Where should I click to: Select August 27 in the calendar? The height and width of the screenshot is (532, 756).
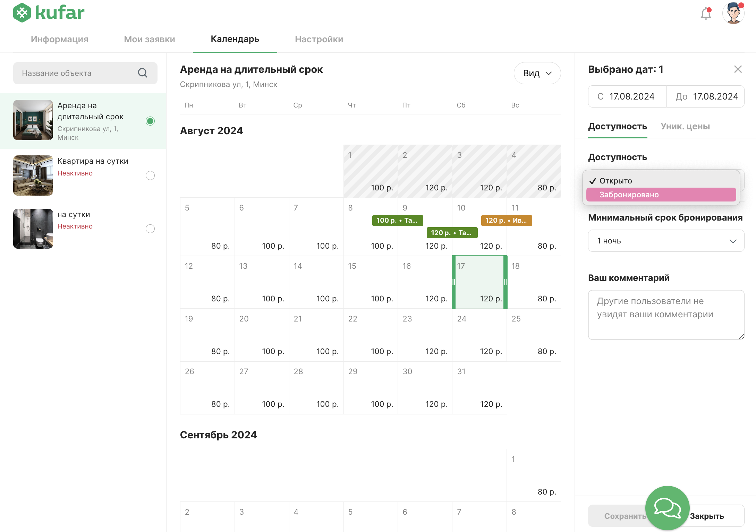(x=262, y=388)
